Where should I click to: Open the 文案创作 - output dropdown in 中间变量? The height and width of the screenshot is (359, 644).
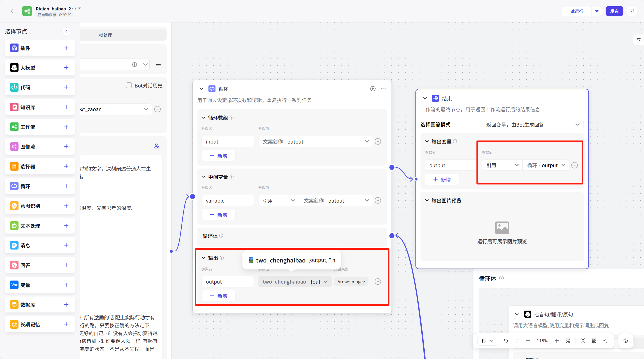(x=336, y=200)
